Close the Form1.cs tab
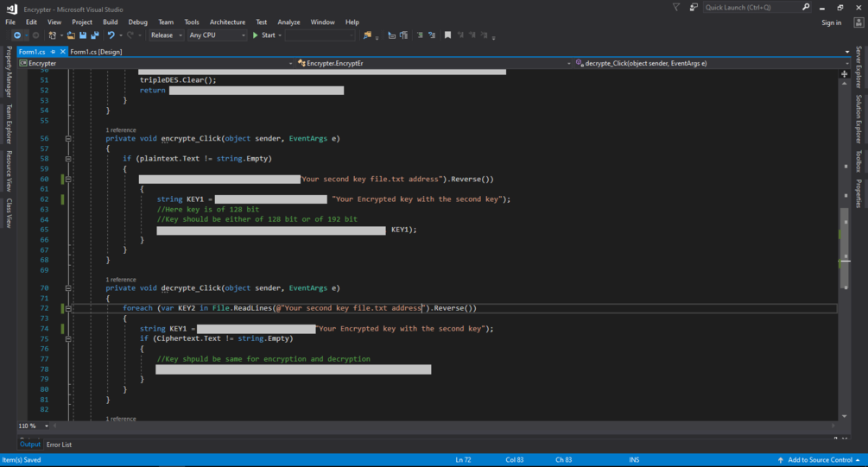This screenshot has width=868, height=467. click(x=62, y=52)
